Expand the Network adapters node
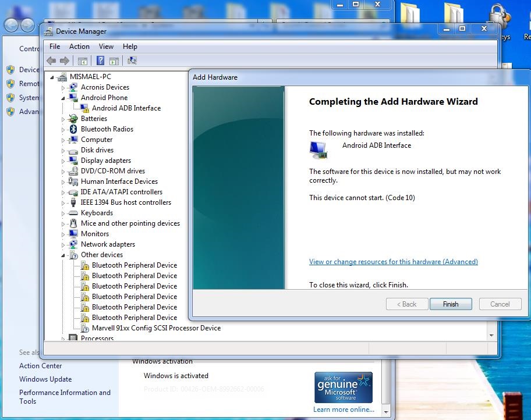 (x=63, y=245)
